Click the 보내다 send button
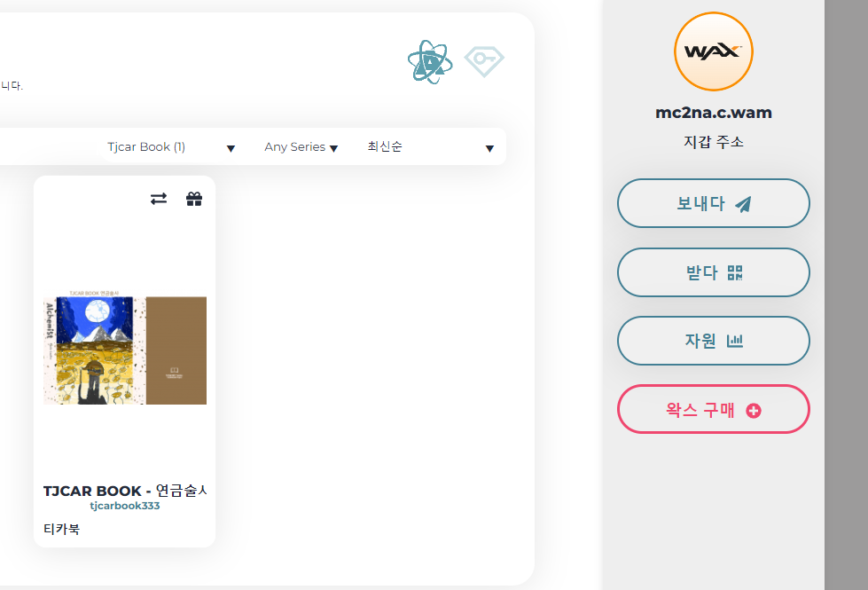Screen dimensions: 868x590 714,203
